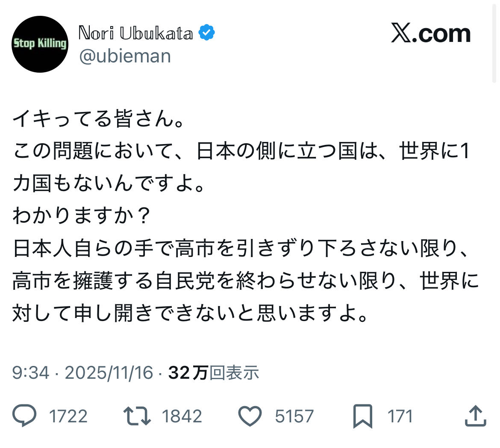Click the 1842 repost count

coord(182,416)
